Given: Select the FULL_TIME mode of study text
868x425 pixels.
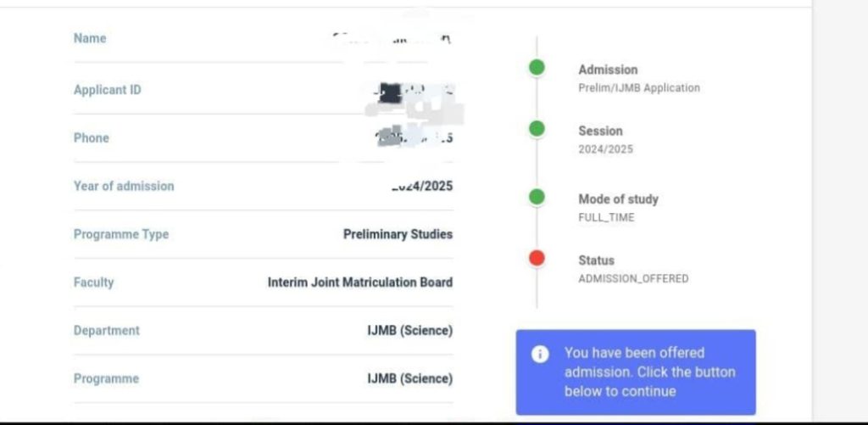Looking at the screenshot, I should coord(606,217).
